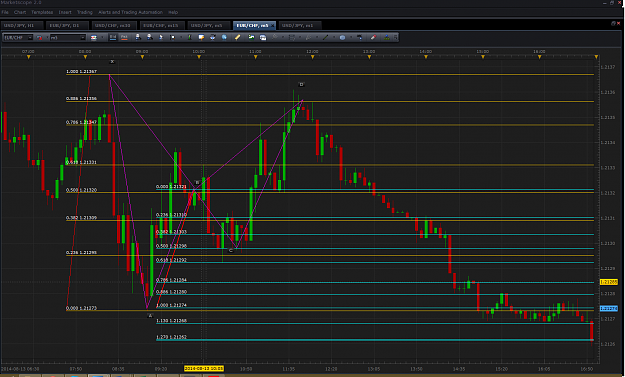Click the first printer-style toolbar icon

point(138,37)
